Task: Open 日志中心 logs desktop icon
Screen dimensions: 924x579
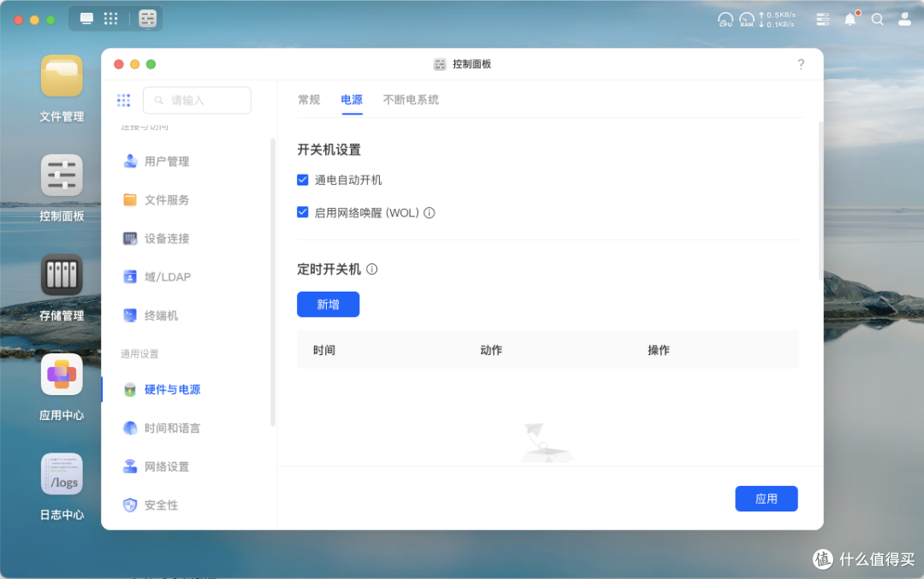Action: tap(62, 474)
